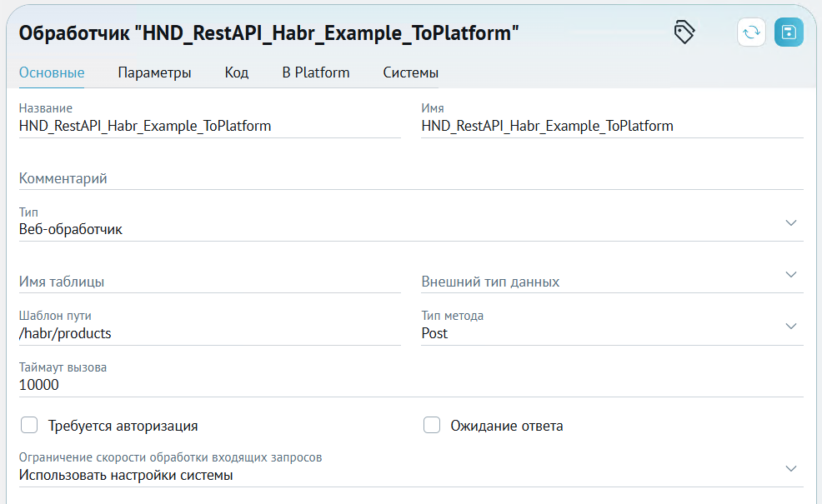Image resolution: width=822 pixels, height=504 pixels.
Task: Open the Основные tab
Action: click(52, 72)
